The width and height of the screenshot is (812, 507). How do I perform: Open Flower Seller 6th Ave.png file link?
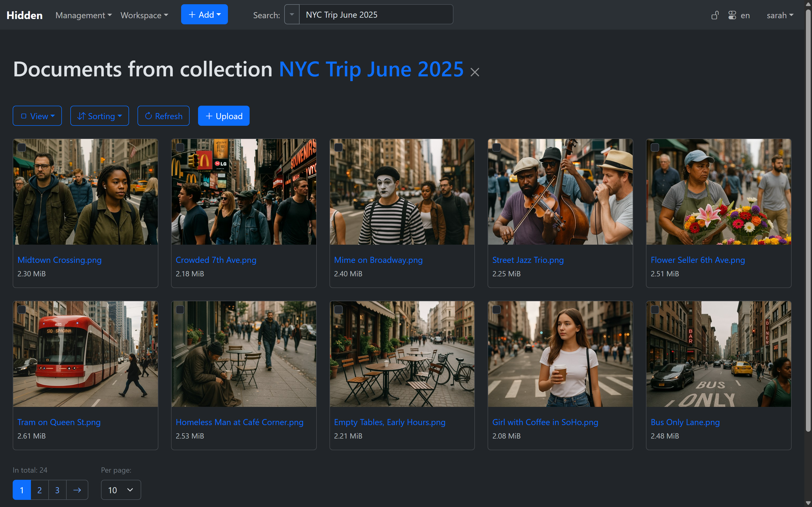click(698, 260)
